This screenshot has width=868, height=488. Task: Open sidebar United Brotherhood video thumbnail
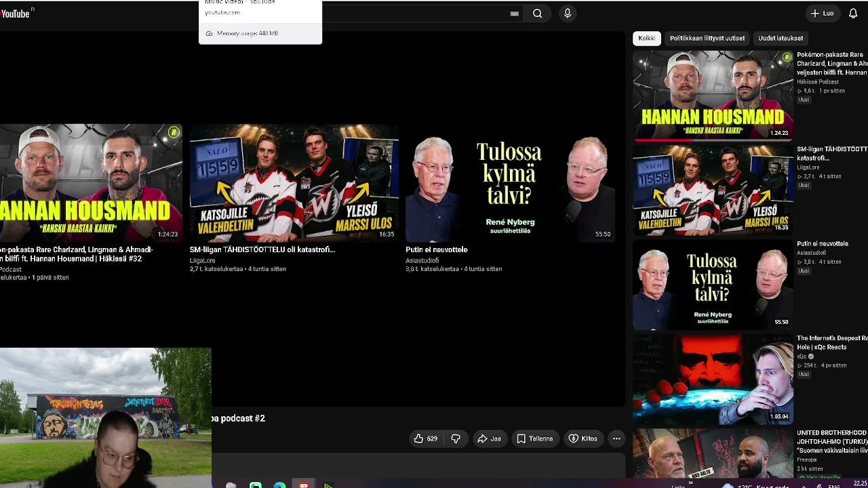[713, 454]
